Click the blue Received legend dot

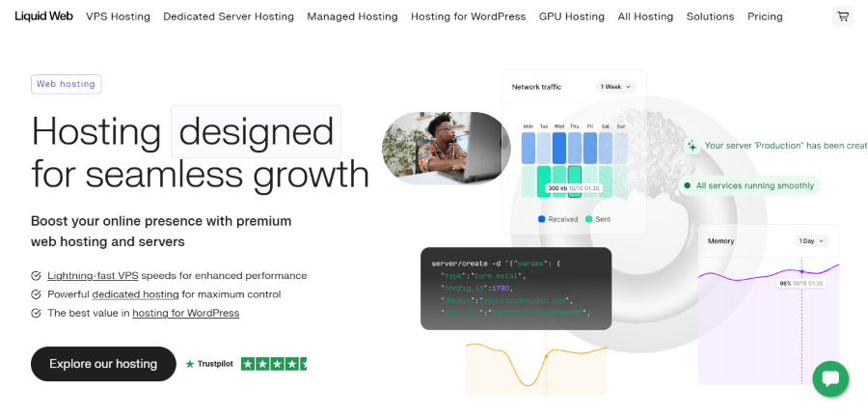[x=541, y=219]
